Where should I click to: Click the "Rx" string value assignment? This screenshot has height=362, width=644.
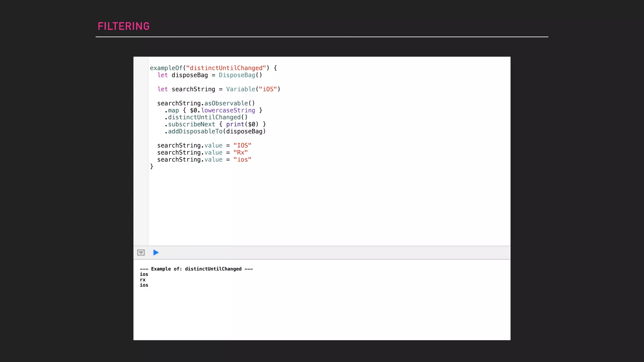coord(241,153)
